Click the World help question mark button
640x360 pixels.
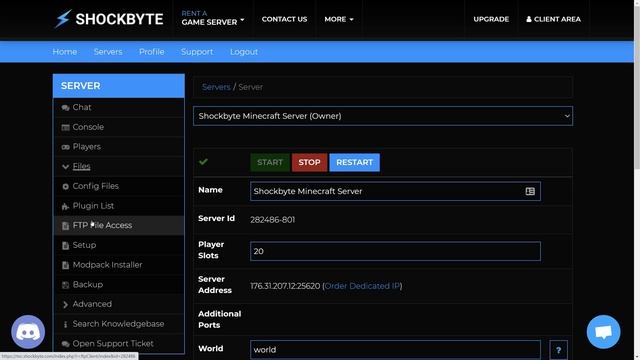tap(558, 350)
